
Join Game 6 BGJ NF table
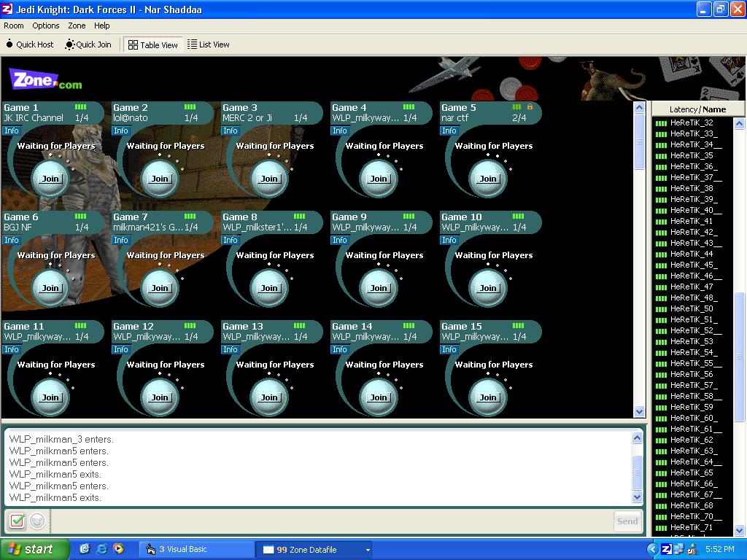(x=50, y=289)
